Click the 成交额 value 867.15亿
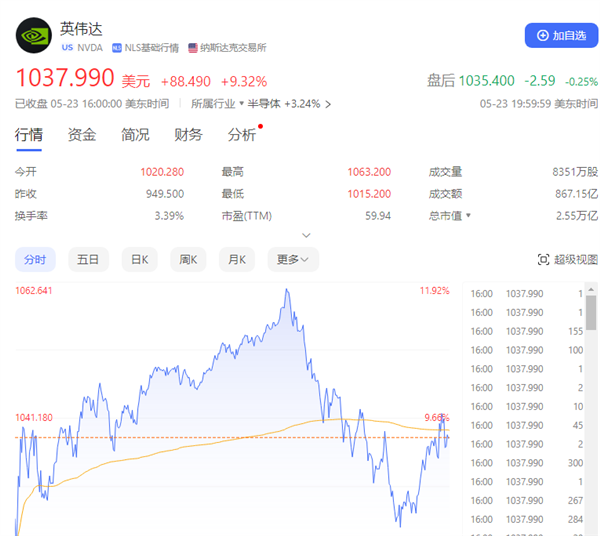600x536 pixels. 576,194
